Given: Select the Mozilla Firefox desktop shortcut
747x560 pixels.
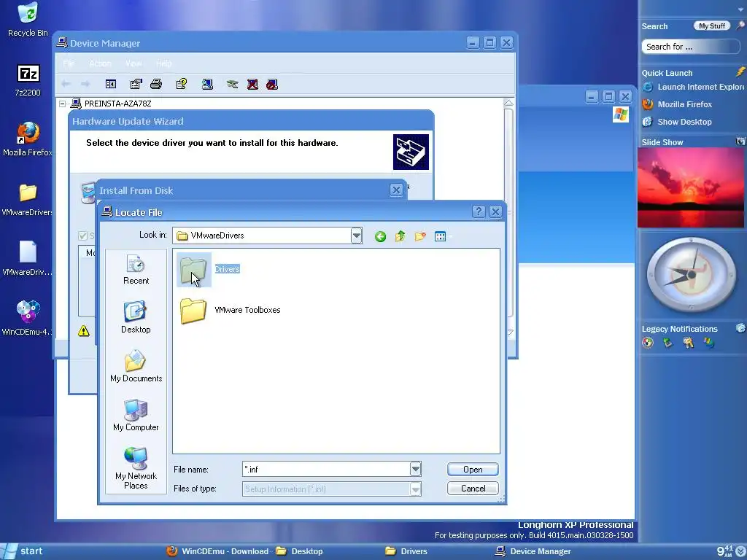Looking at the screenshot, I should (28, 139).
